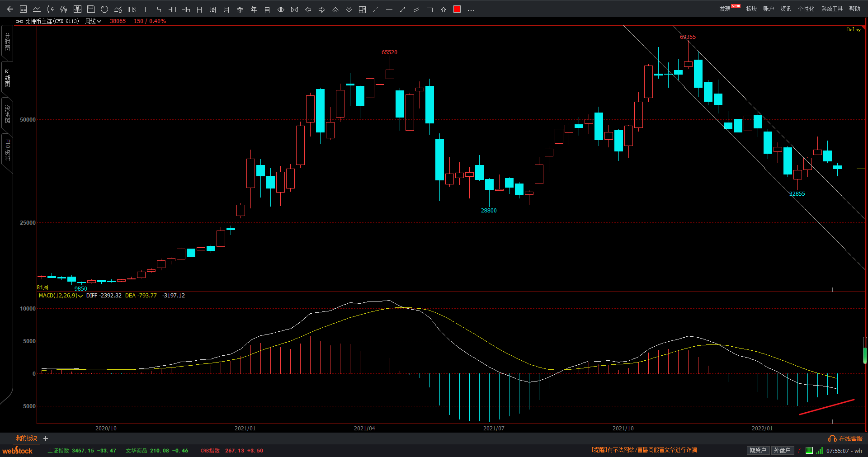Select the horizontal line drawing tool
The height and width of the screenshot is (457, 868).
389,9
